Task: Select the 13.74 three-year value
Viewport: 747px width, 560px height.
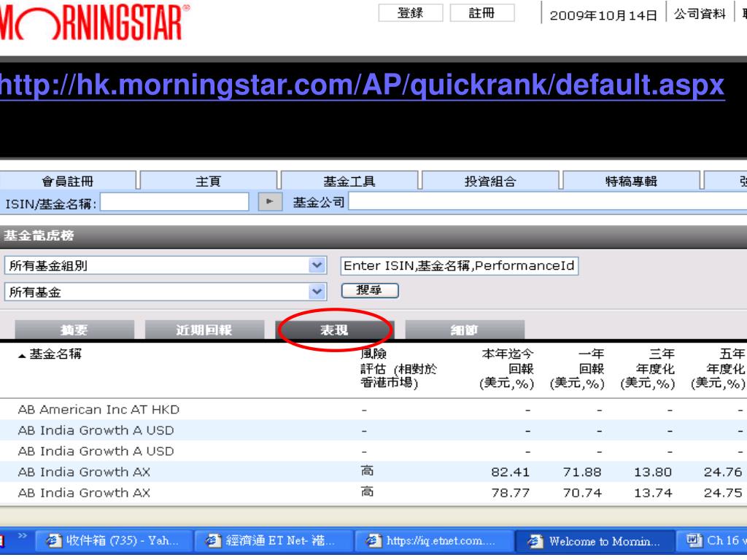Action: (653, 493)
